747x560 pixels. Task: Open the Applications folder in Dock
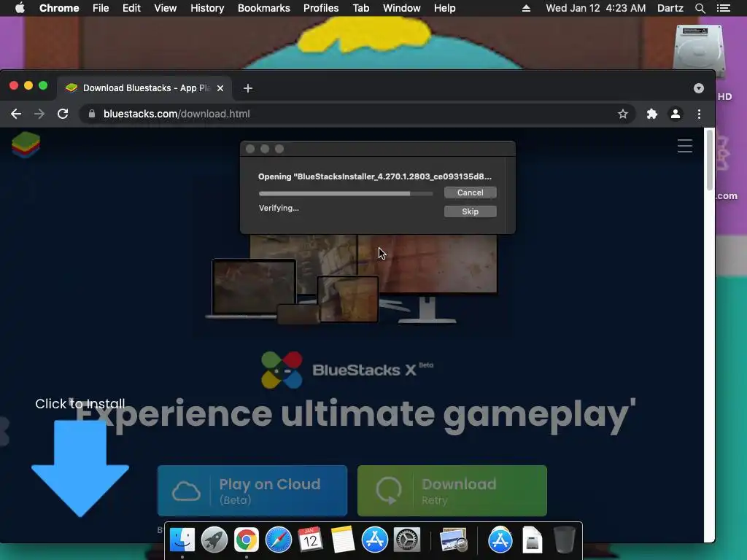[500, 540]
